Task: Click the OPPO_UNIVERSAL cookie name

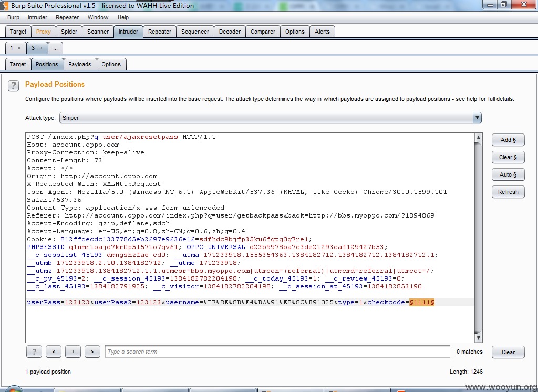Action: point(216,247)
